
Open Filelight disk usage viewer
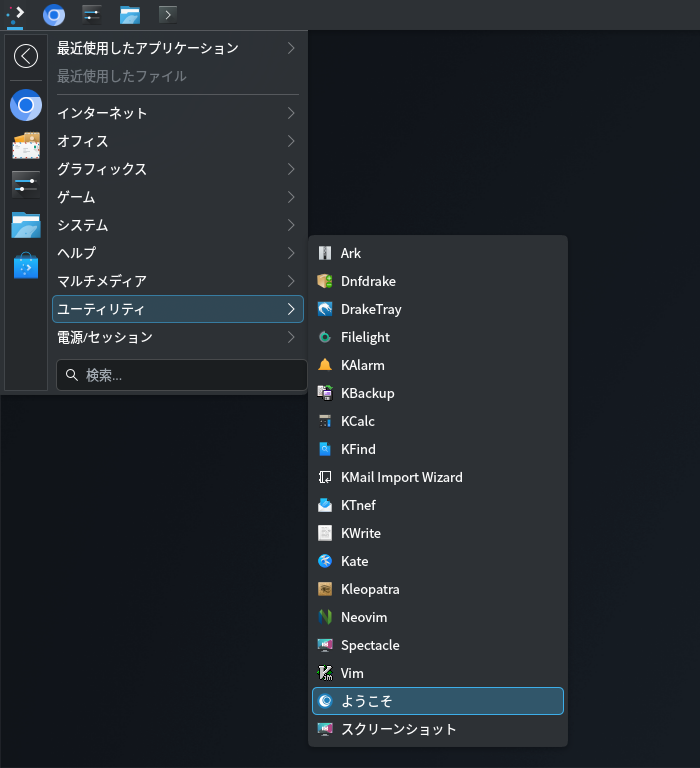click(437, 337)
